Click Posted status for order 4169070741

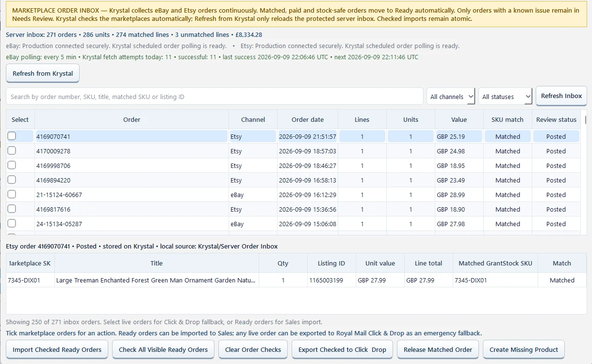coord(556,136)
